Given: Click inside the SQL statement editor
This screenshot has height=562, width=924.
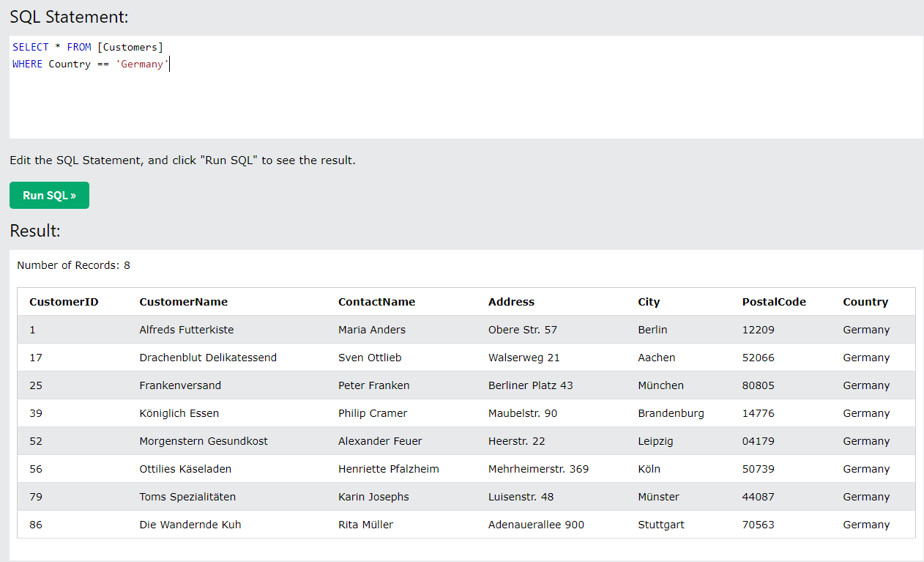Looking at the screenshot, I should tap(466, 87).
